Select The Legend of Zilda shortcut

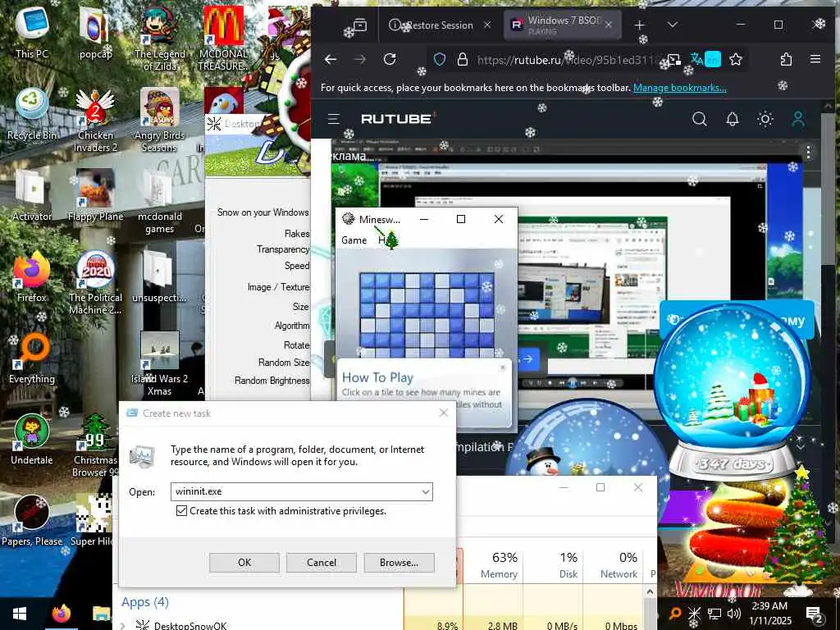(x=160, y=39)
